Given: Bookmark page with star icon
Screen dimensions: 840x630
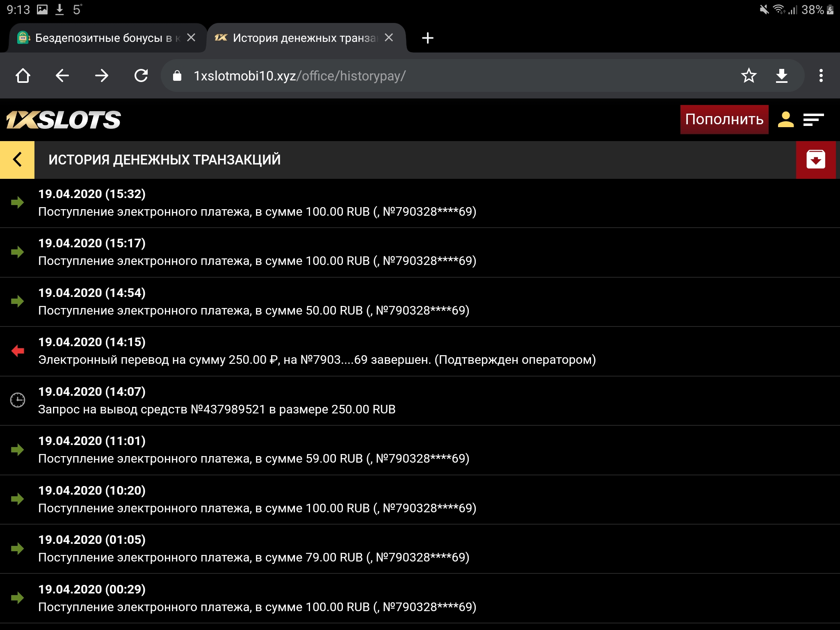Looking at the screenshot, I should tap(749, 76).
